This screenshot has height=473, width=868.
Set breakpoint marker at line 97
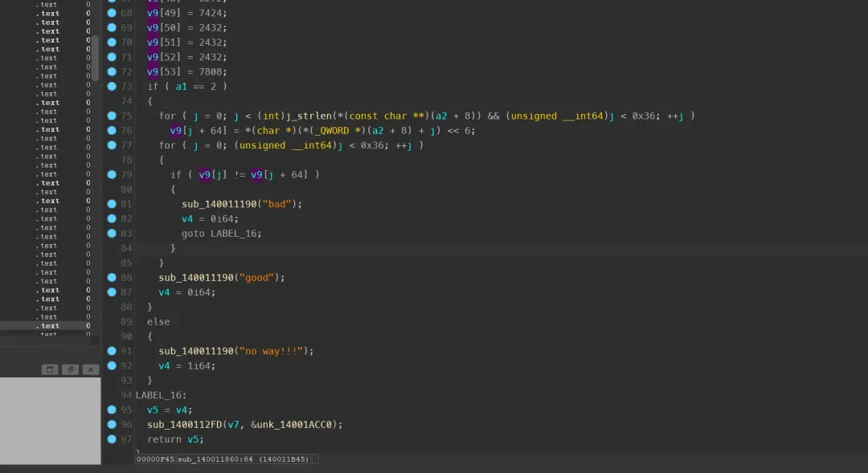(x=112, y=439)
